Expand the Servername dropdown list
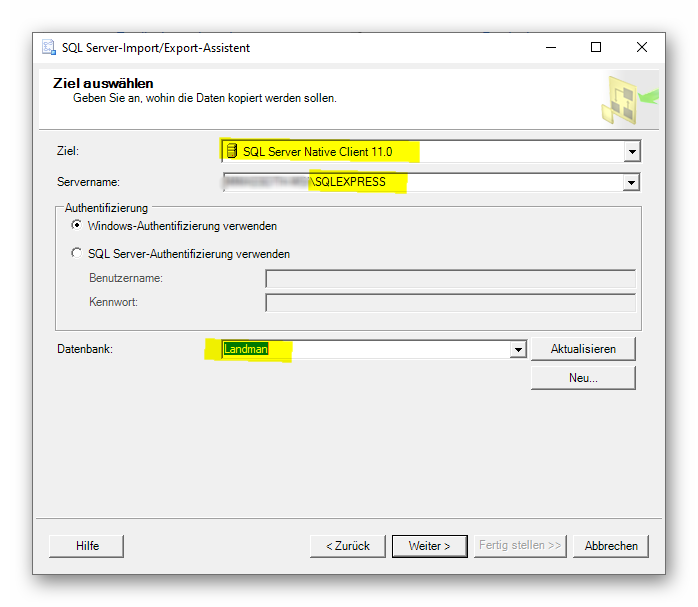698x607 pixels. (631, 182)
